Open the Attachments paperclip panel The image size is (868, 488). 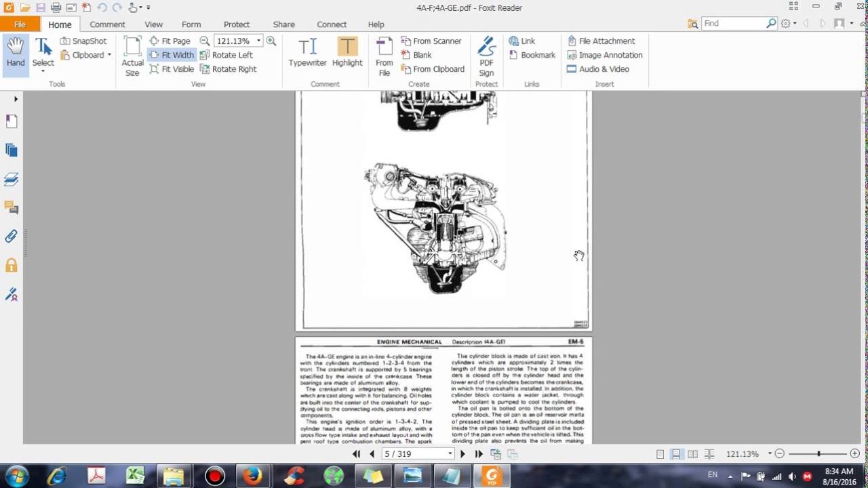coord(11,237)
